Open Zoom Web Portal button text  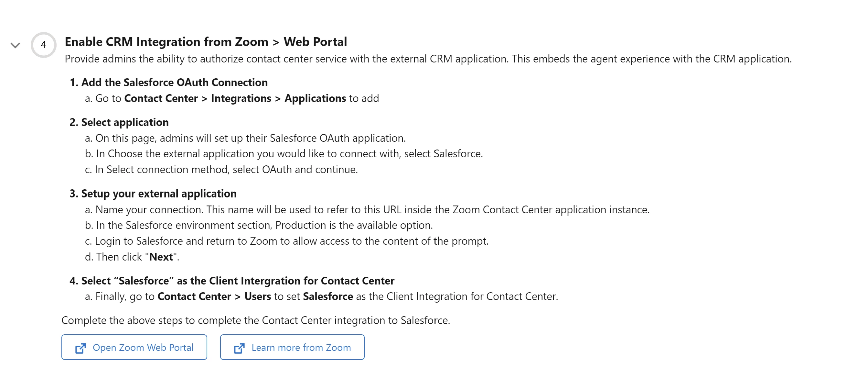143,348
